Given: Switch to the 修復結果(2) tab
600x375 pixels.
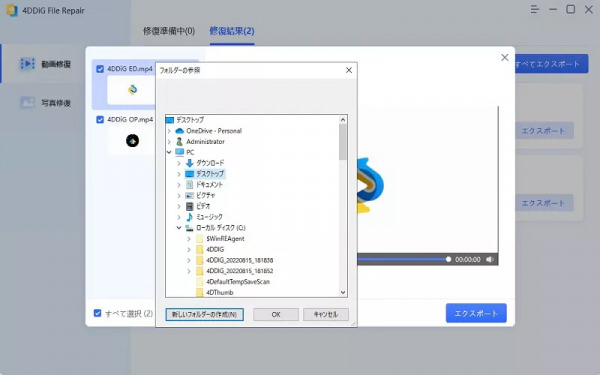Looking at the screenshot, I should (232, 31).
